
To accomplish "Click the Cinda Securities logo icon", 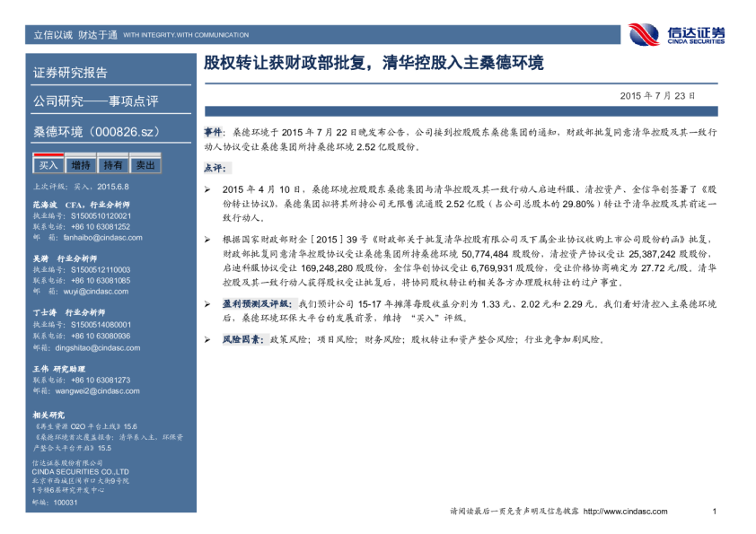I will point(646,34).
